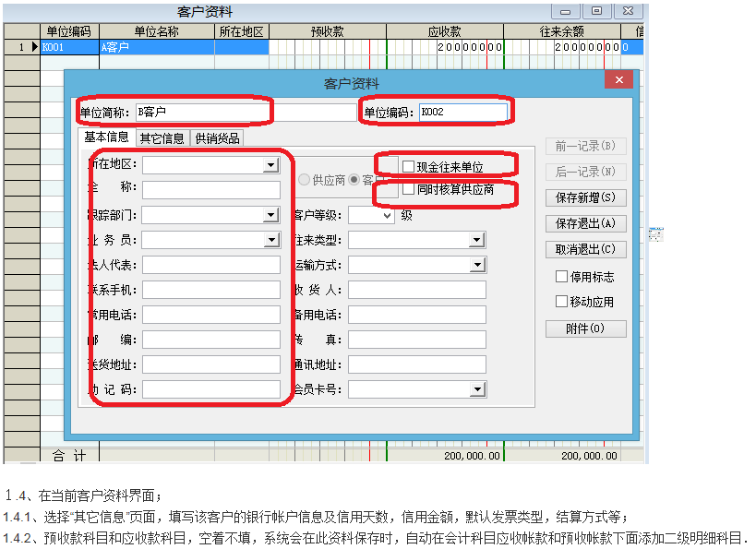The image size is (756, 549).
Task: Maximize the background 客户资料 window
Action: point(596,11)
